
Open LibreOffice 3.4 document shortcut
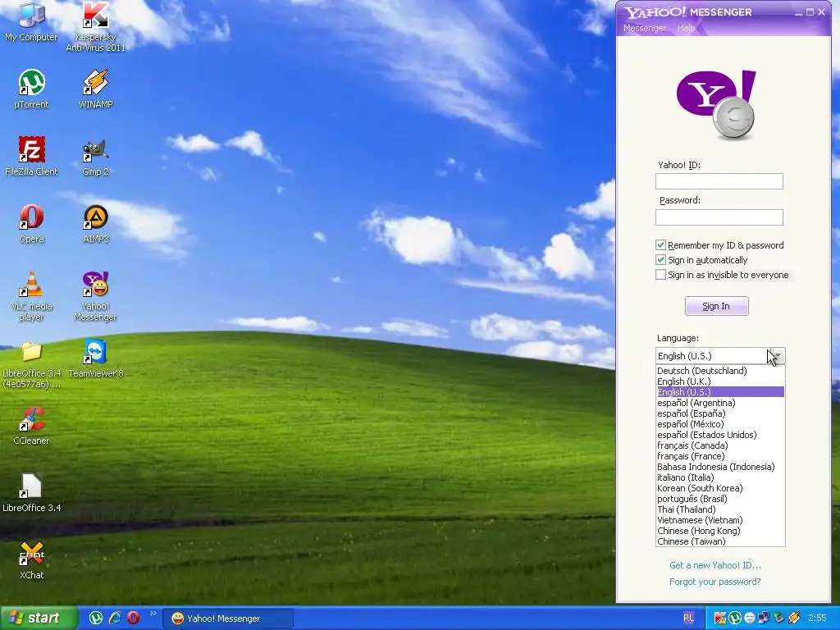coord(31,493)
